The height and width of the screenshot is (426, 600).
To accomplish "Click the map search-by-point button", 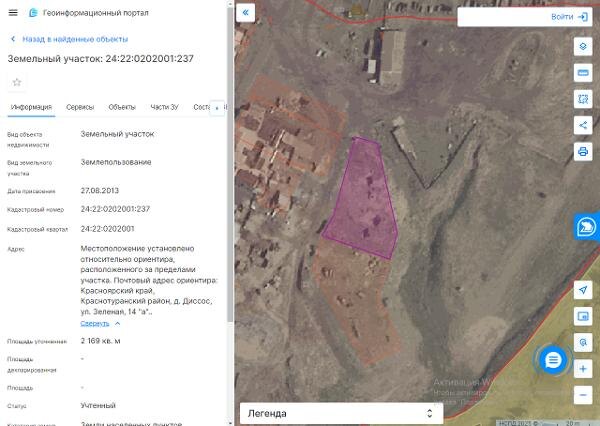I will (x=583, y=342).
